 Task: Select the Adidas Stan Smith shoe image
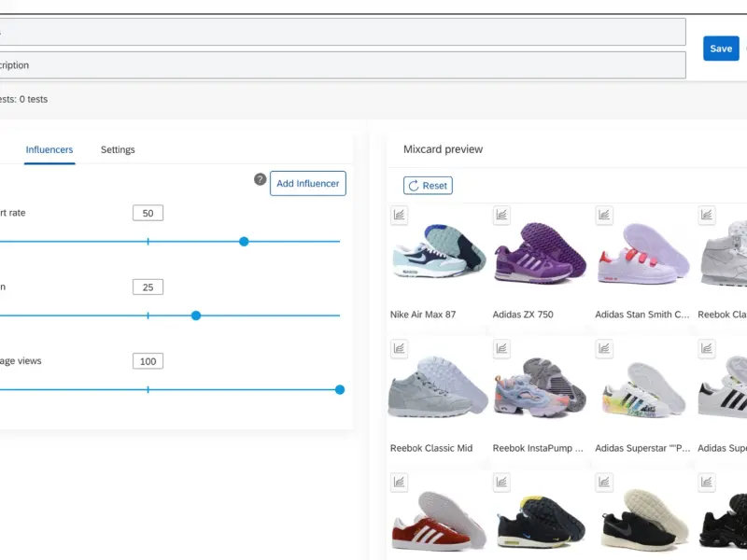[643, 254]
